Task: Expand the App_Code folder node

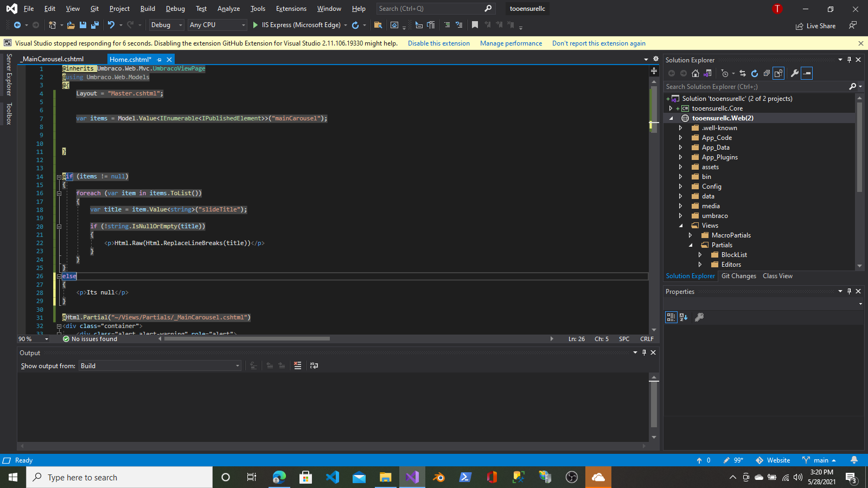Action: pos(680,138)
